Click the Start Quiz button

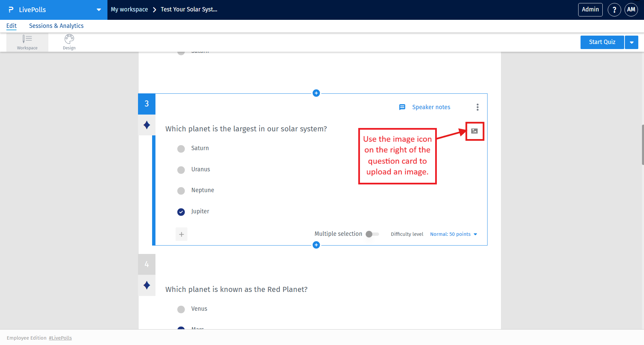pos(602,42)
